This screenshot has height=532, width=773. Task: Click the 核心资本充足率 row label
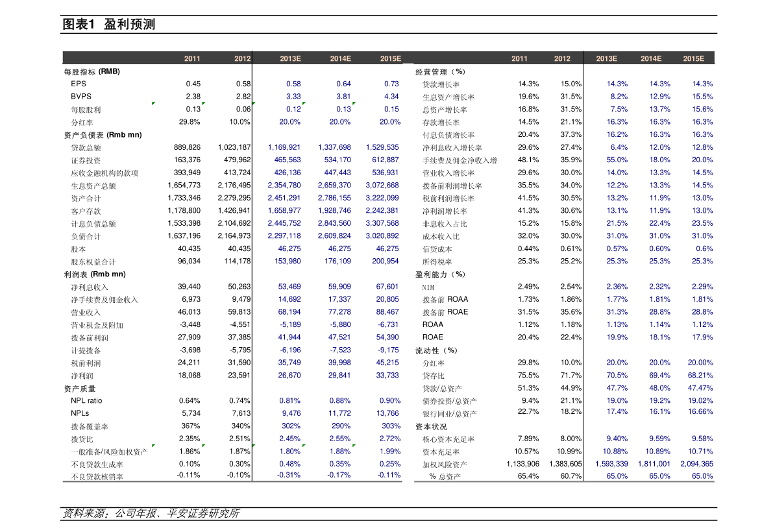tap(448, 439)
